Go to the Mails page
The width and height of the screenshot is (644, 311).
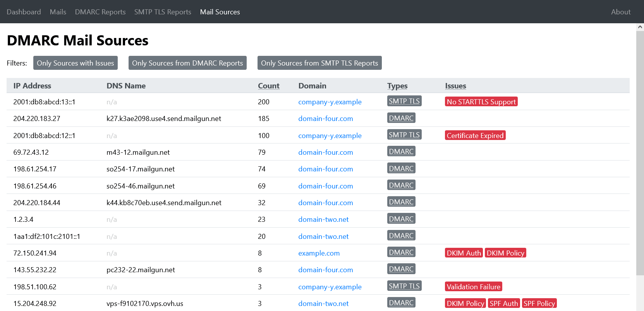click(x=58, y=12)
